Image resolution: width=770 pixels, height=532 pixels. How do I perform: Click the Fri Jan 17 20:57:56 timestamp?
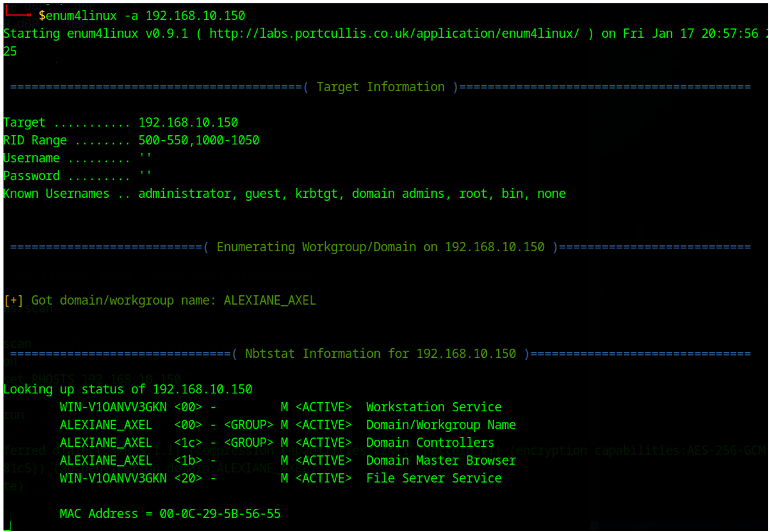pyautogui.click(x=690, y=34)
